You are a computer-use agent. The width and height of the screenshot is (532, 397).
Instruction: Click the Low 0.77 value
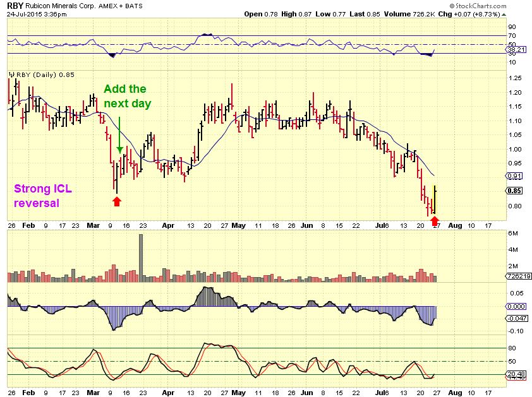pyautogui.click(x=330, y=15)
